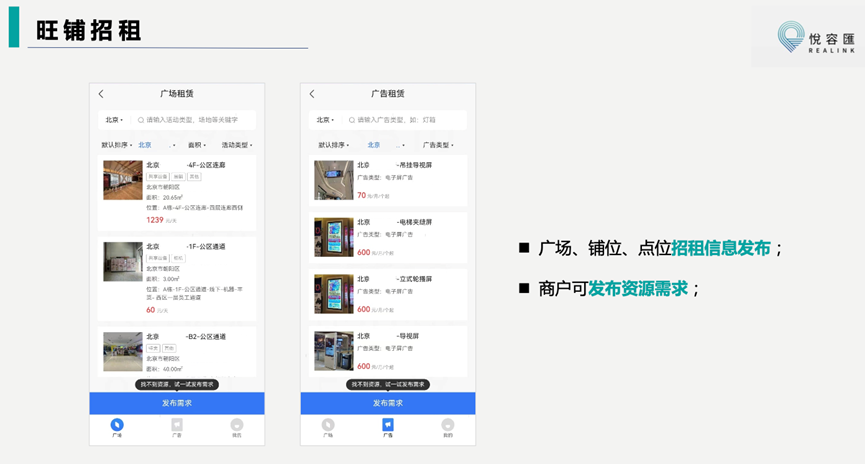Open thumbnail of 立式轮播屏 ad listing
The image size is (865, 464).
click(x=334, y=294)
